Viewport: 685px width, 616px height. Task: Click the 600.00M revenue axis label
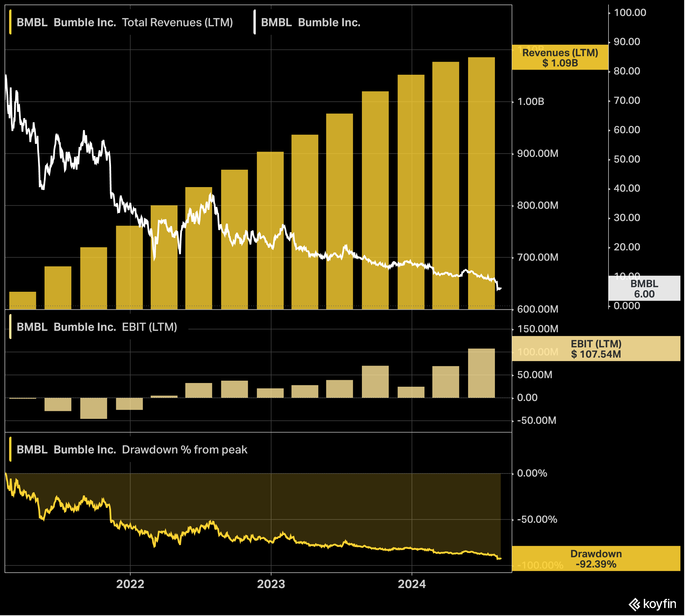[538, 309]
